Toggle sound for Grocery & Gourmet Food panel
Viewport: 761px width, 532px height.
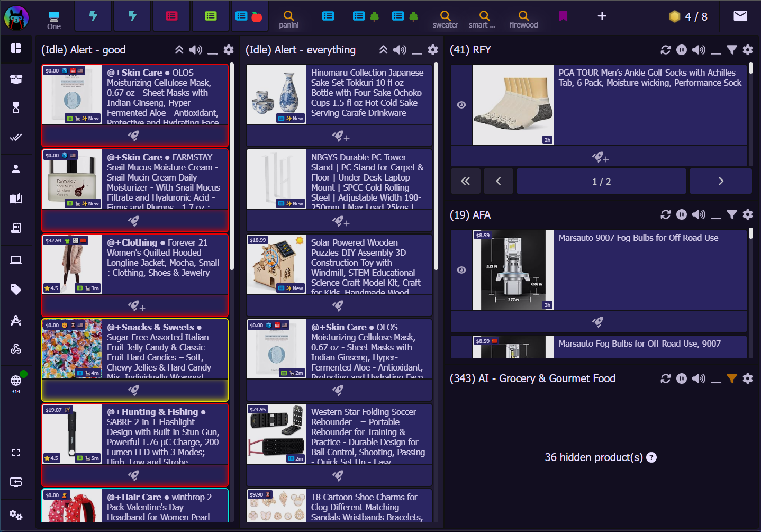pos(699,378)
